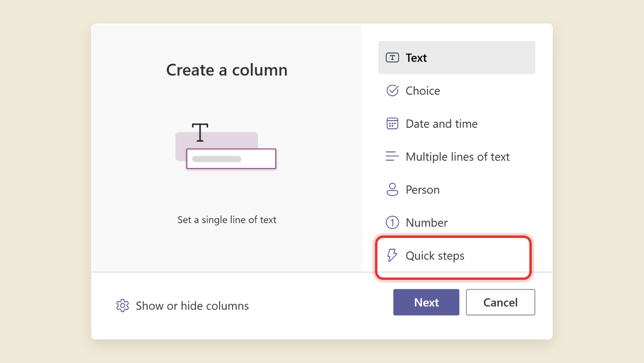
Task: Click the Multiple lines of text icon
Action: tap(392, 156)
